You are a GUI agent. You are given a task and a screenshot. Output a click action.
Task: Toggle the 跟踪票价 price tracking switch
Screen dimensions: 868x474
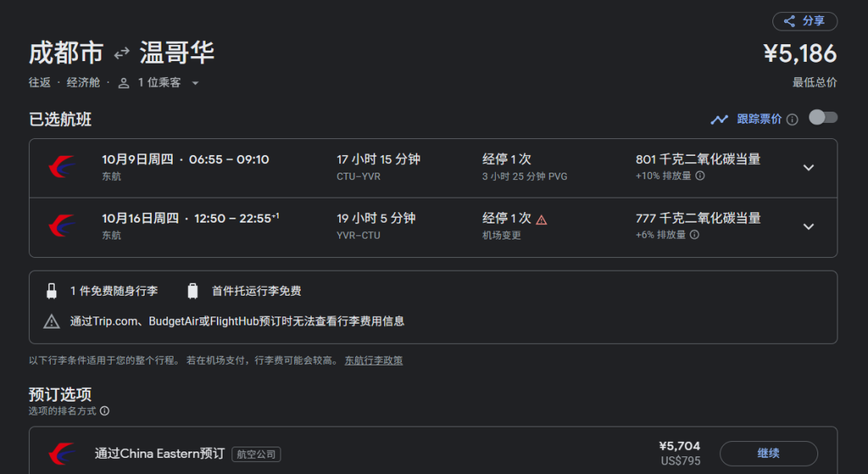click(823, 118)
